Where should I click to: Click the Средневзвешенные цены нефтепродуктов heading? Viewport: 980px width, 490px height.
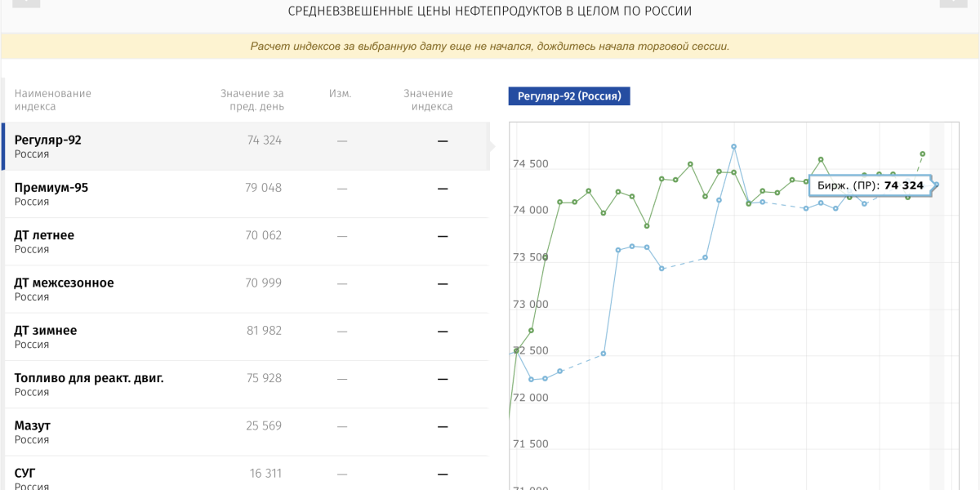[x=490, y=11]
